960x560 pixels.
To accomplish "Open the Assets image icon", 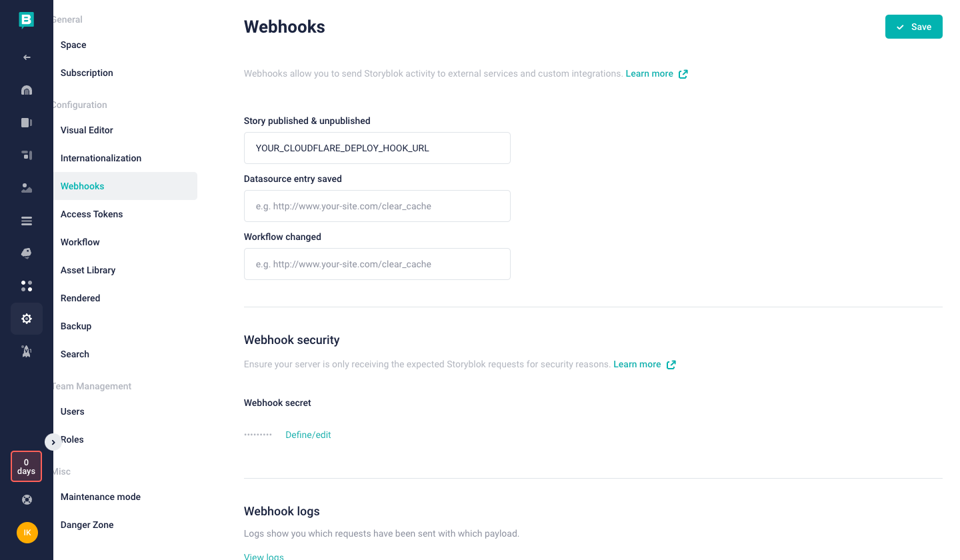I will [x=27, y=188].
